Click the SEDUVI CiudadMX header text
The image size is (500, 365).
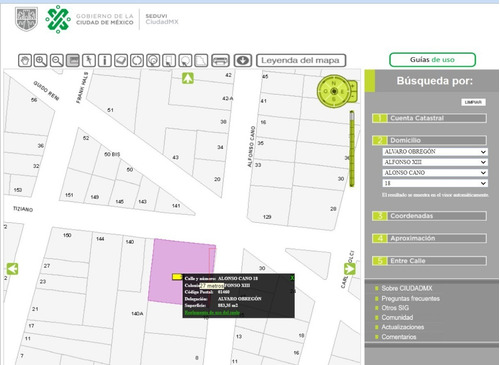coord(162,19)
